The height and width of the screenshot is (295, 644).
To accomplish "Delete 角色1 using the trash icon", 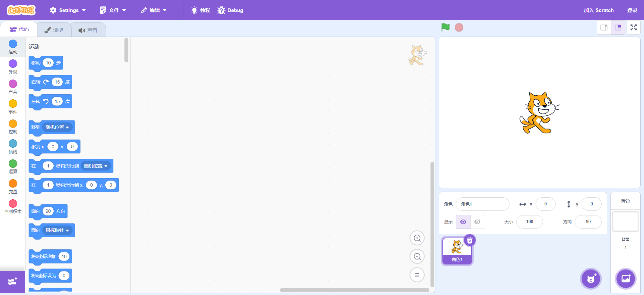I will pyautogui.click(x=470, y=240).
